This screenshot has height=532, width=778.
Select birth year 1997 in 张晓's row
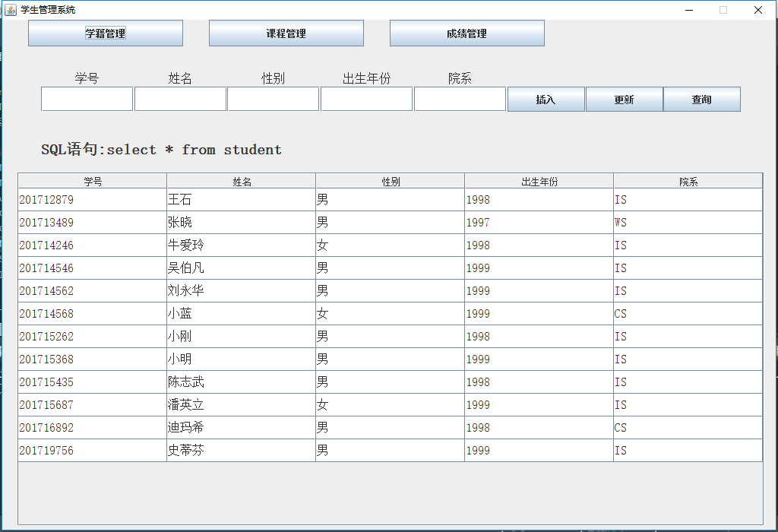coord(539,223)
